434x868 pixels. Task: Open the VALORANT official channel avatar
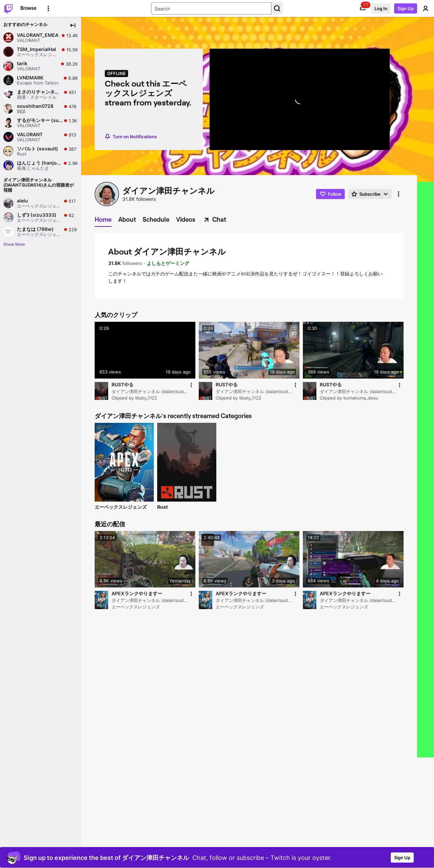(x=8, y=137)
